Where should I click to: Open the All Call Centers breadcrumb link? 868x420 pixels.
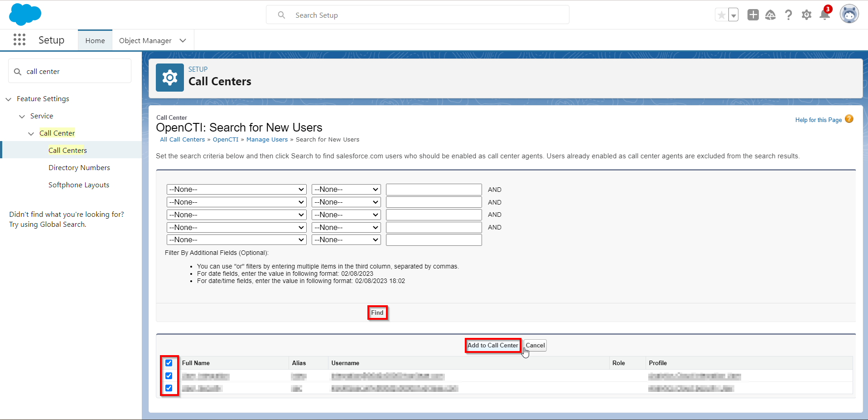pos(183,140)
